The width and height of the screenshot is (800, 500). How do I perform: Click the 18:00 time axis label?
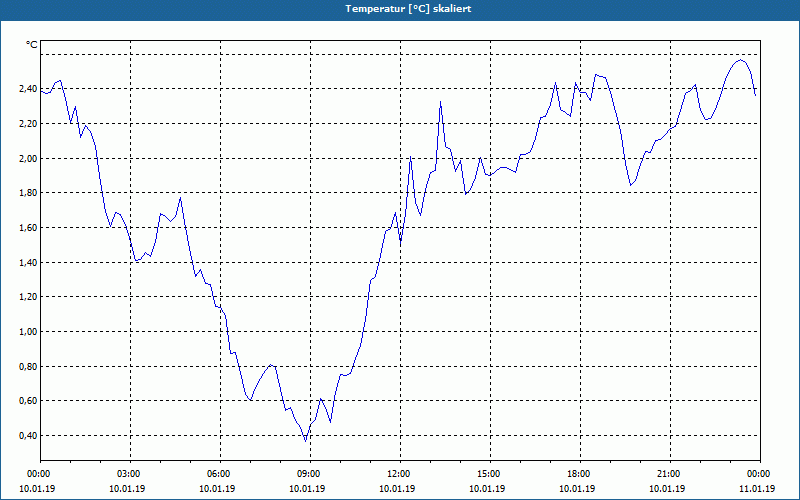[581, 474]
